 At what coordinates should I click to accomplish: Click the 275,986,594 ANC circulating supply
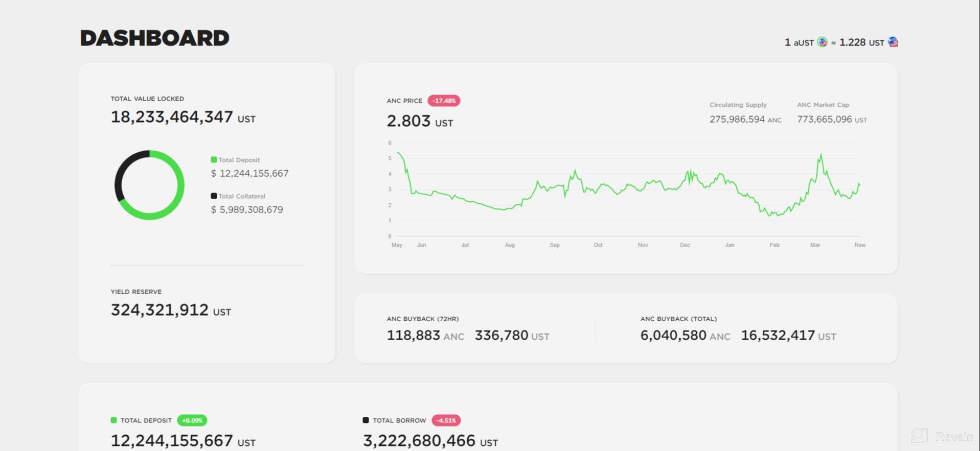pos(745,120)
